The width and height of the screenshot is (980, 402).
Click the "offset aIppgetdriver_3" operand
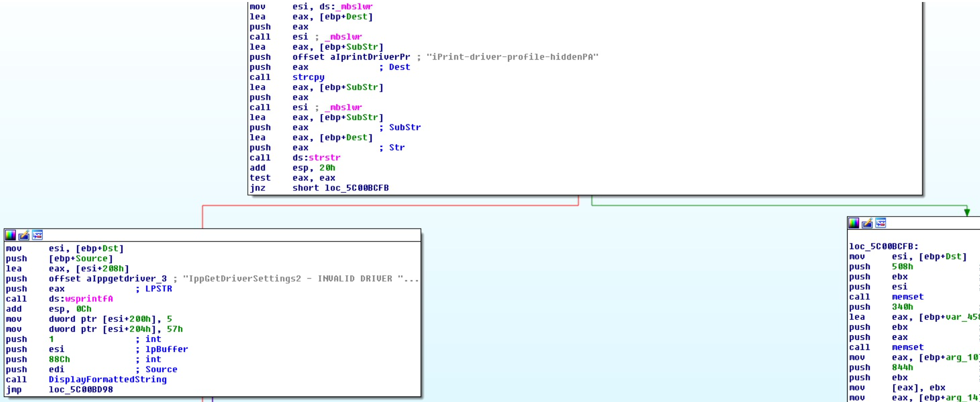[x=108, y=279]
